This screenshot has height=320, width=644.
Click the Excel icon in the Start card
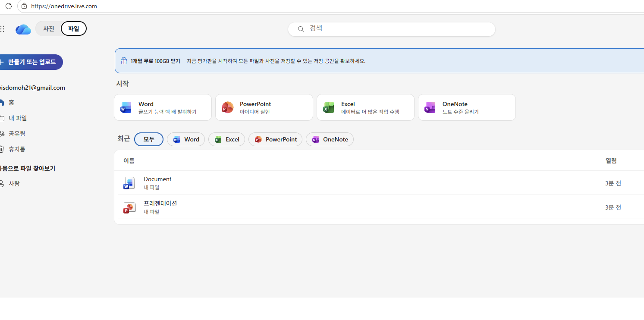point(329,107)
